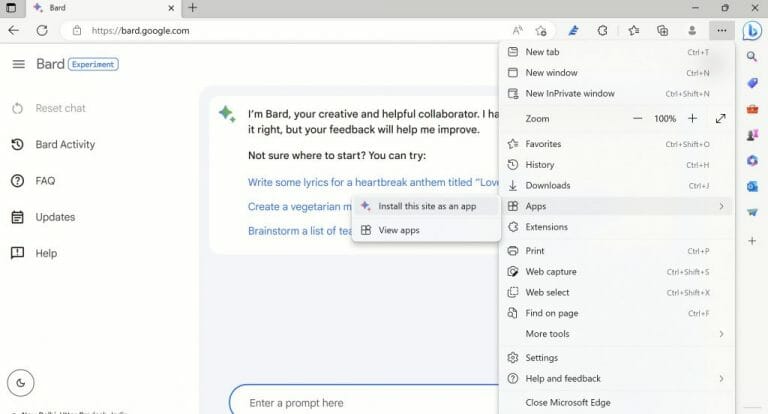Add a sidebar app with plus icon
Screen dimensions: 768x414
(x=752, y=241)
